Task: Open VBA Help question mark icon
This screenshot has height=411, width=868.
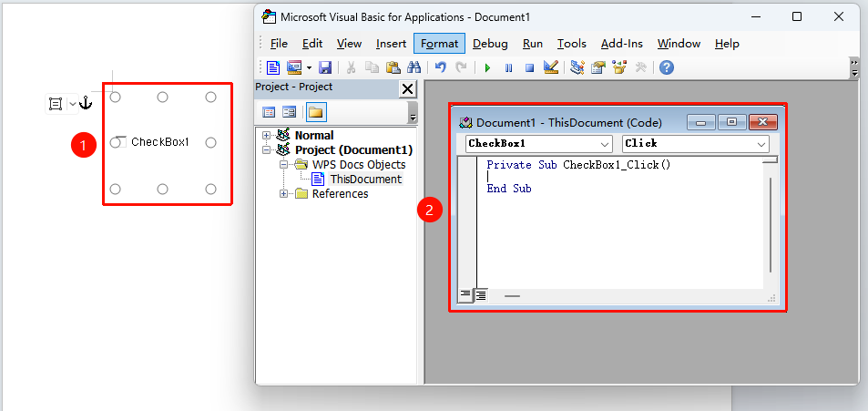Action: (x=667, y=67)
